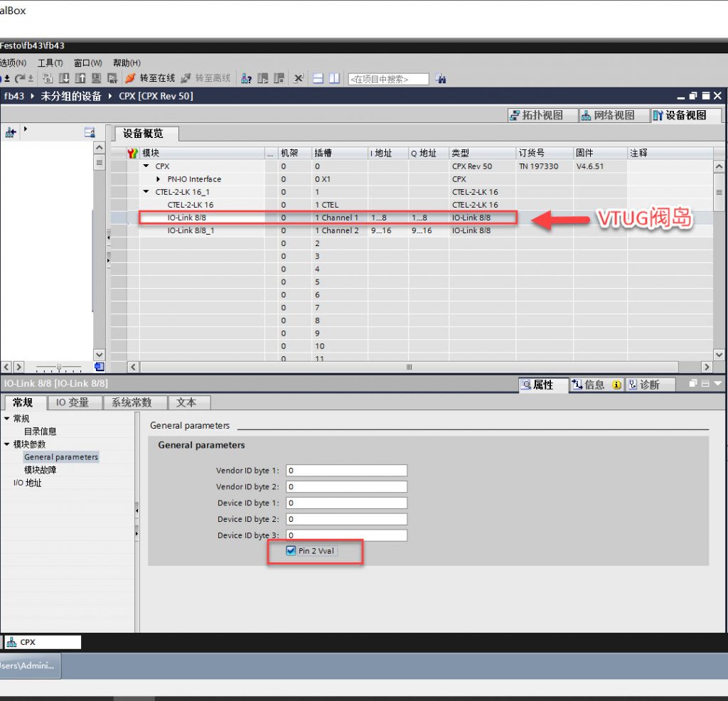Split editor space vertically
728x701 pixels.
pyautogui.click(x=334, y=78)
